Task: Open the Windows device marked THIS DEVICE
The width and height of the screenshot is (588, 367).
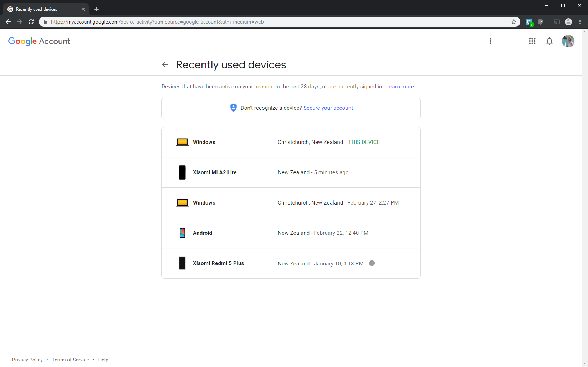Action: coord(291,142)
